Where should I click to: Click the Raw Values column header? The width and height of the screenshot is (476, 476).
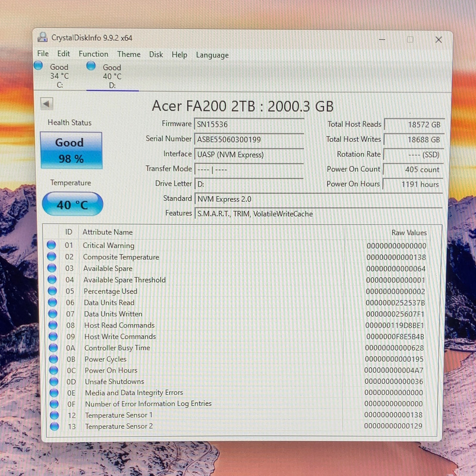pos(409,233)
